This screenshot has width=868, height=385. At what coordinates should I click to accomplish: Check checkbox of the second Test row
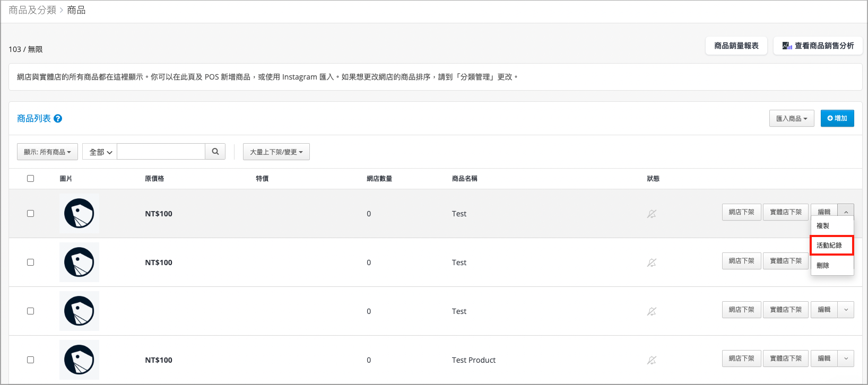point(30,262)
